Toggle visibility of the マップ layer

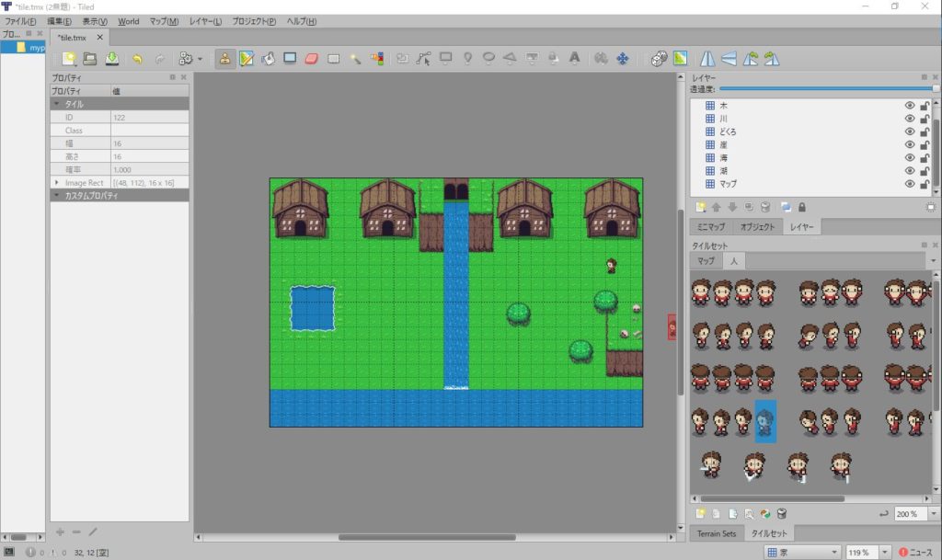[x=910, y=184]
